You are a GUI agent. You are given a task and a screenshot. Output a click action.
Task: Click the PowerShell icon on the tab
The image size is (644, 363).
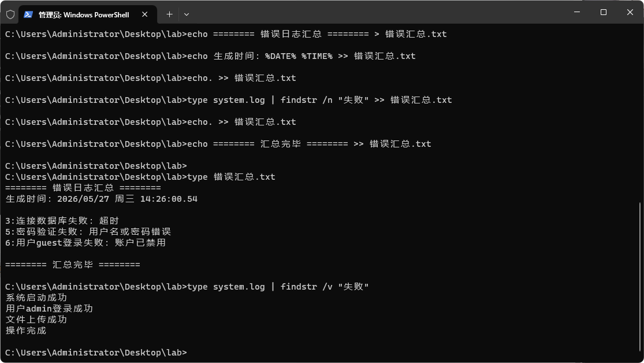point(28,14)
